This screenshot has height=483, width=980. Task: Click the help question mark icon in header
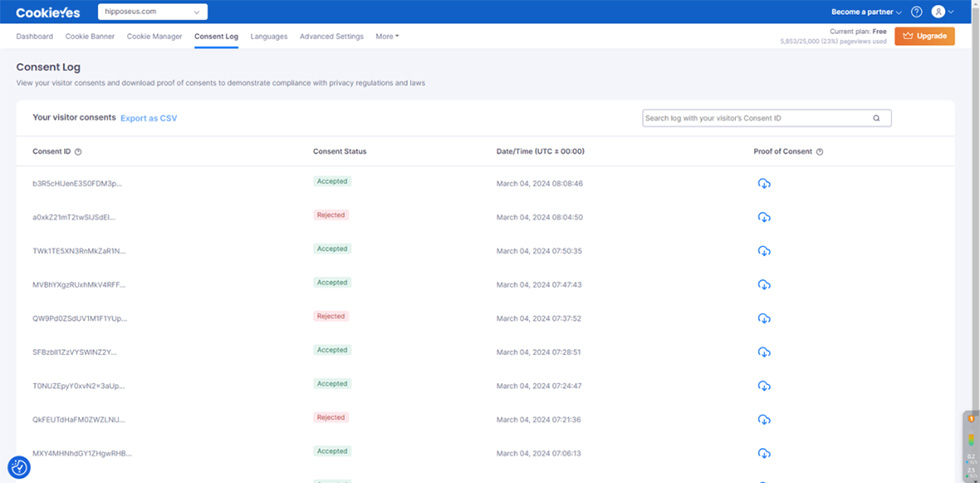tap(916, 12)
